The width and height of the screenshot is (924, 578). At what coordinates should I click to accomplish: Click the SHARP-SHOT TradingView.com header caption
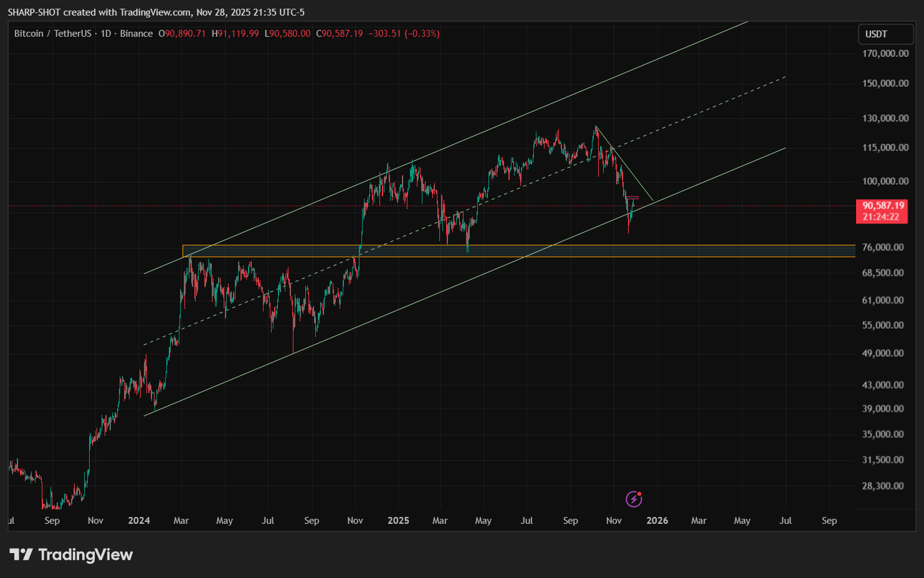[x=156, y=12]
